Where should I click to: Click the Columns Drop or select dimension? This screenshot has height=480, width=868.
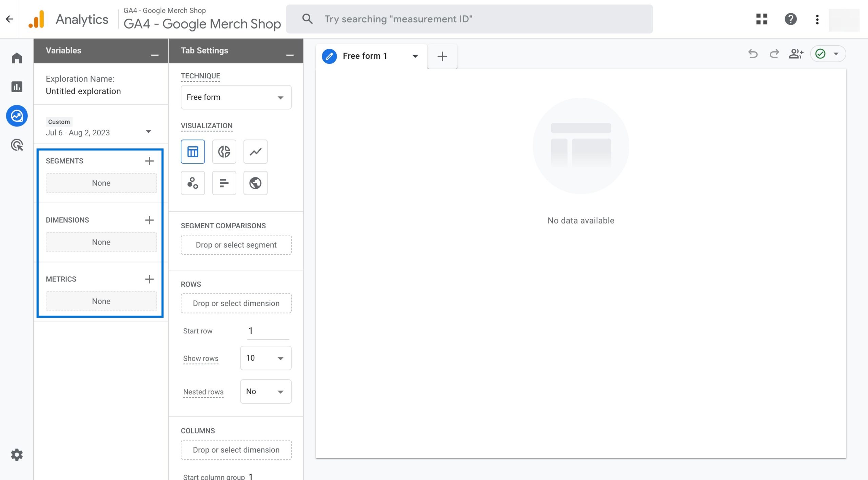click(236, 450)
